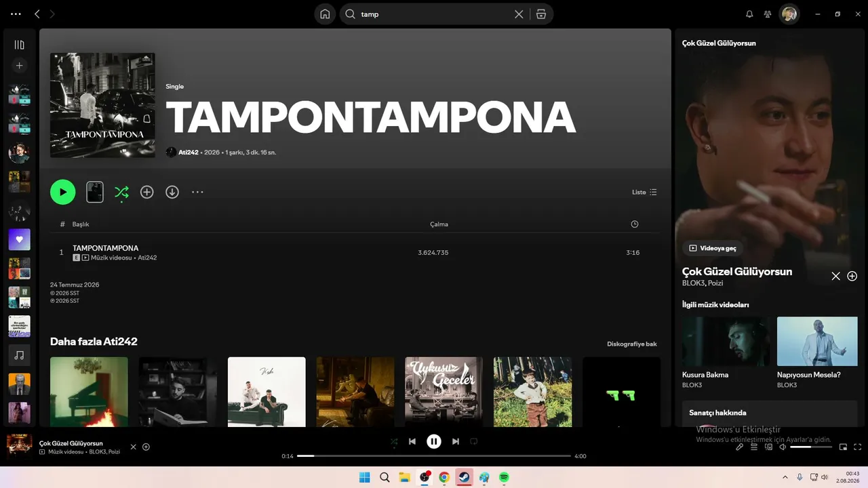868x488 pixels.
Task: Enter full screen mode
Action: [x=858, y=447]
